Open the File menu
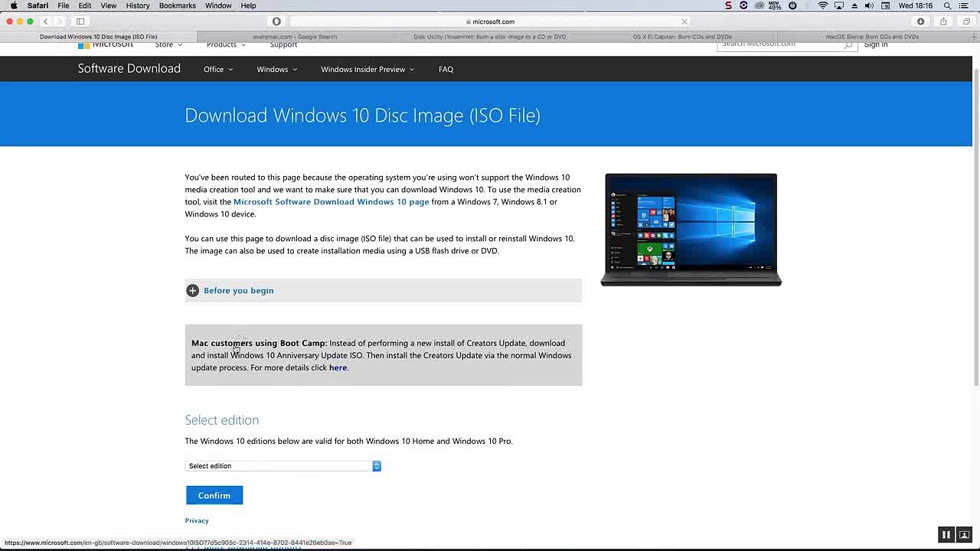Viewport: 980px width, 551px height. [64, 5]
